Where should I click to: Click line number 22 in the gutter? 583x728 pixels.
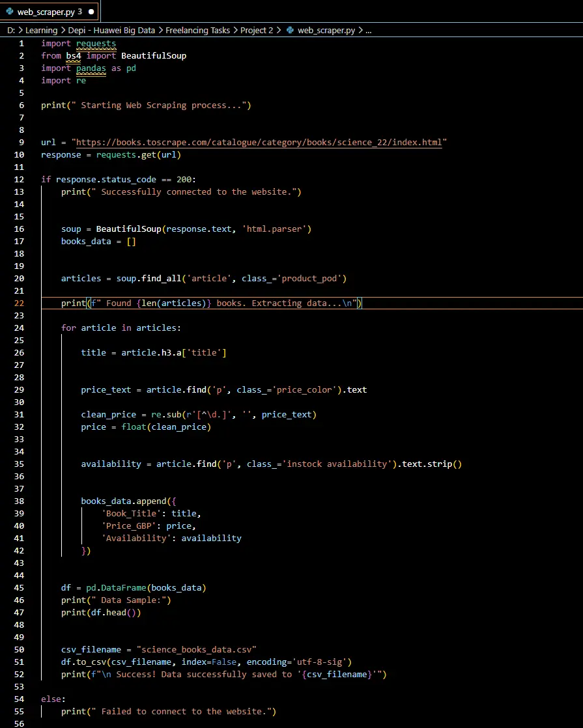[x=19, y=303]
